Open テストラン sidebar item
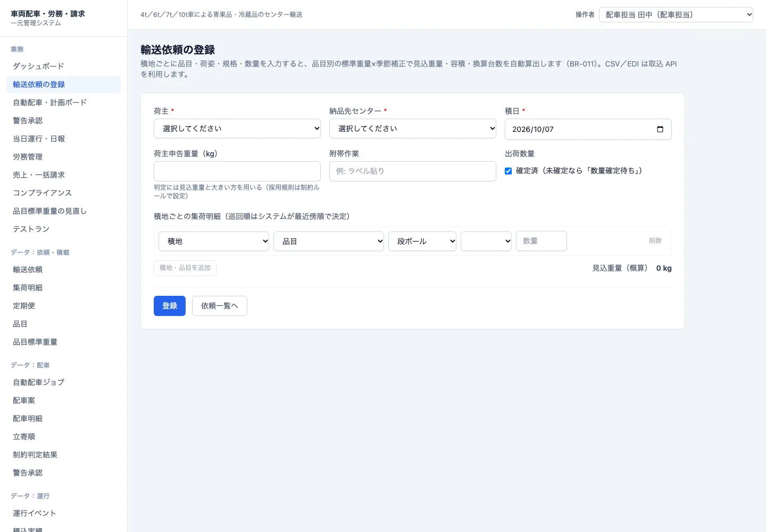766x532 pixels. point(64,229)
